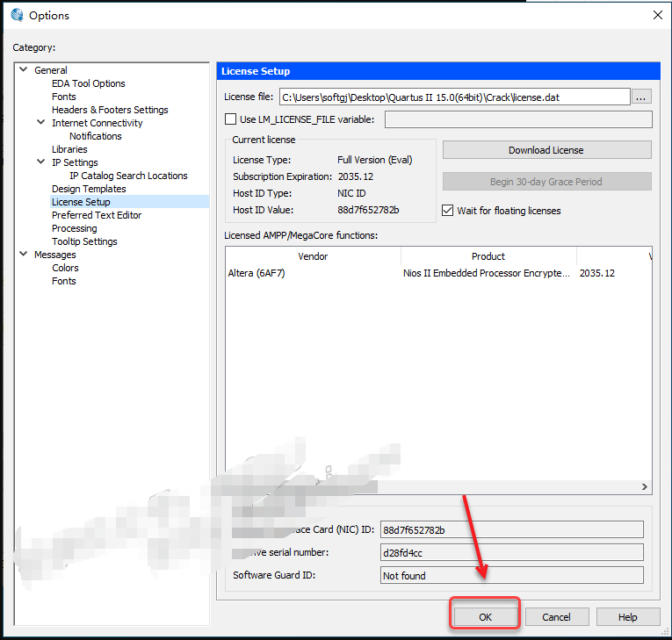Click the Product column header
The height and width of the screenshot is (640, 672).
click(x=488, y=256)
